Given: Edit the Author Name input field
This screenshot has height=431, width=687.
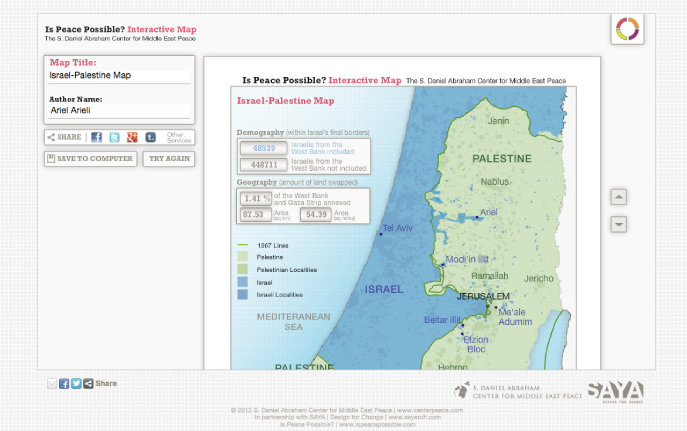Looking at the screenshot, I should 119,110.
